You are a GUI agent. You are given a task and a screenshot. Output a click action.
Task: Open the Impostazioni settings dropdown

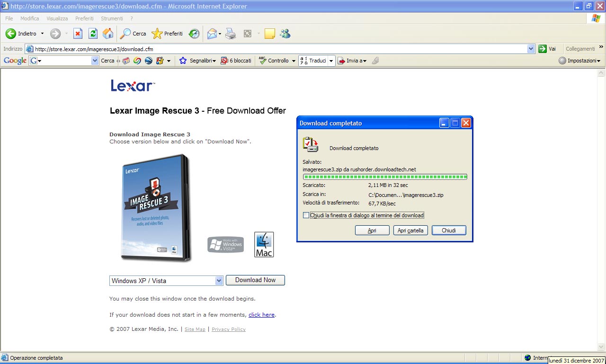click(579, 61)
